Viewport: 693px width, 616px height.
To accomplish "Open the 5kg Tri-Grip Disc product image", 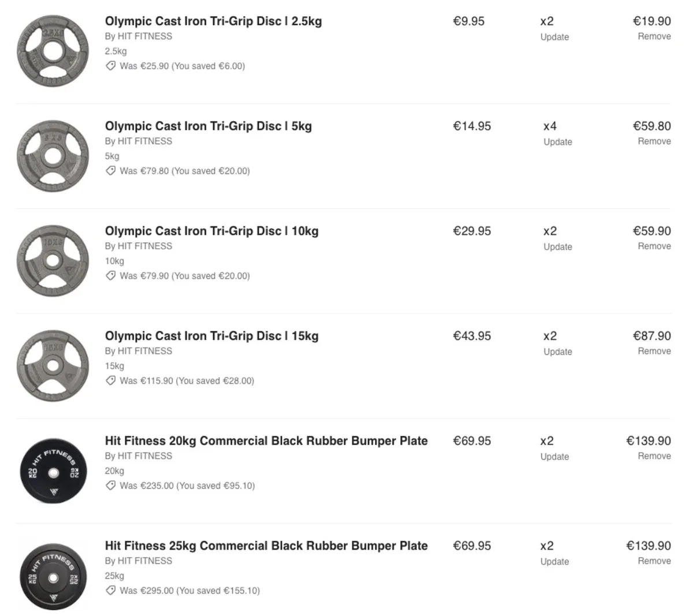I will (x=53, y=156).
